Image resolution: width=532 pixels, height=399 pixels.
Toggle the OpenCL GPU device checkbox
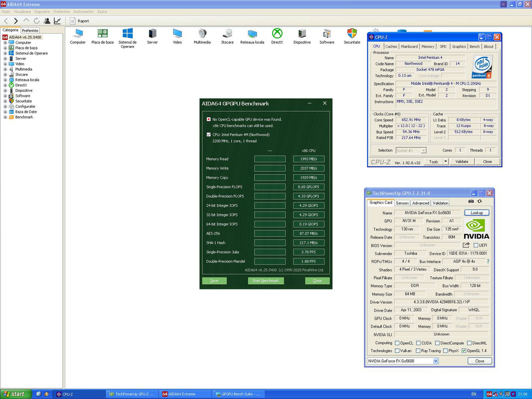(x=208, y=119)
